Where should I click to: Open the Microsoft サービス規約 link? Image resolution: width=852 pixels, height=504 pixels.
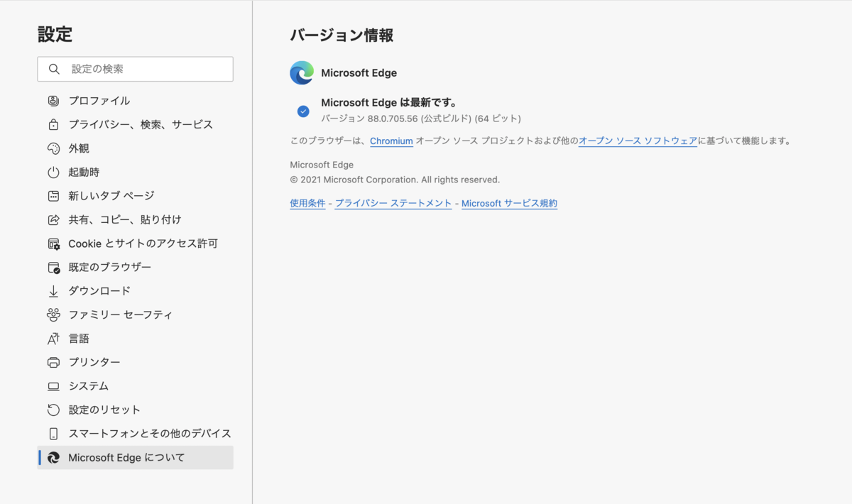click(x=509, y=203)
